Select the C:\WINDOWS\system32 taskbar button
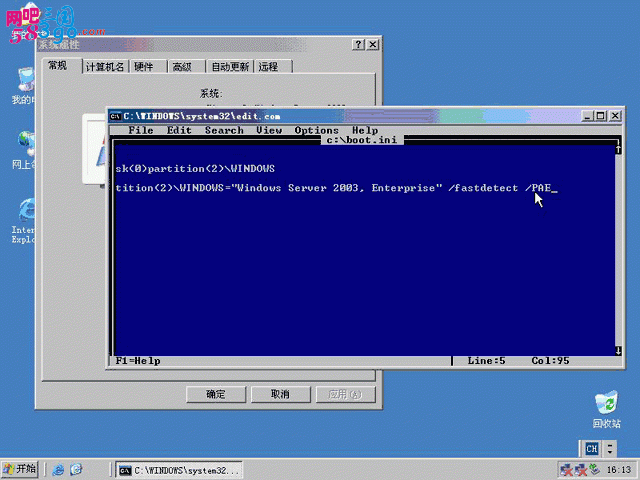Screen dimensions: 640x480 coord(179,470)
